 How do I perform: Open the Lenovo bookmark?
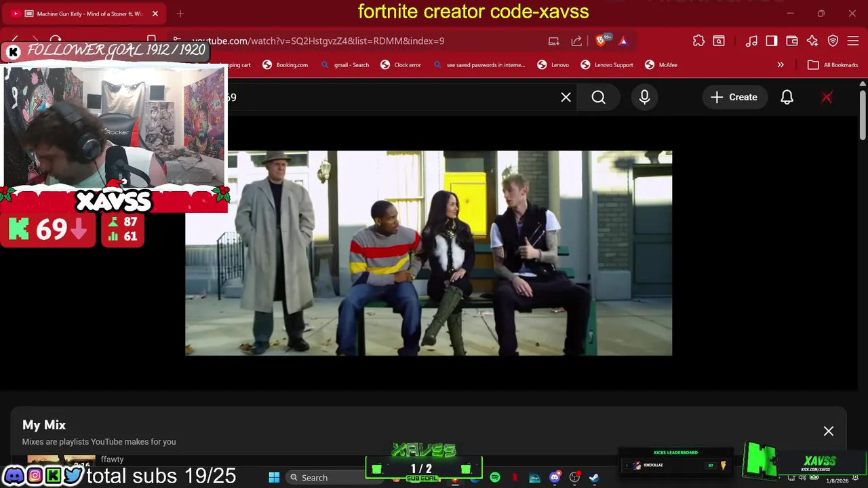click(x=553, y=65)
